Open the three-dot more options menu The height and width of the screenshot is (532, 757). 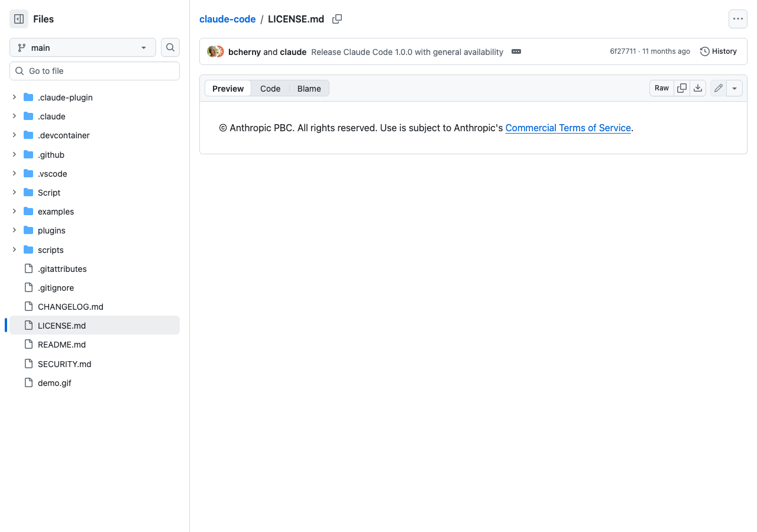pos(737,19)
